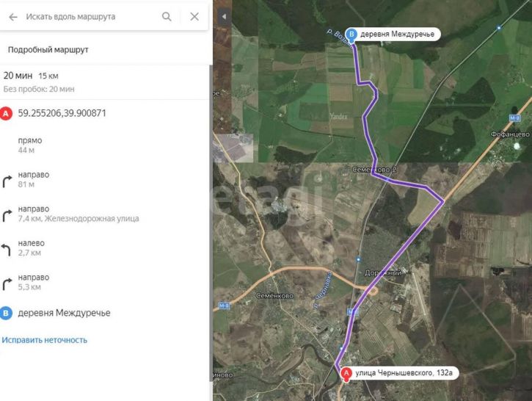532x401 pixels.
Task: Click the 'Искать вдоль маршрута' search field
Action: click(x=92, y=17)
